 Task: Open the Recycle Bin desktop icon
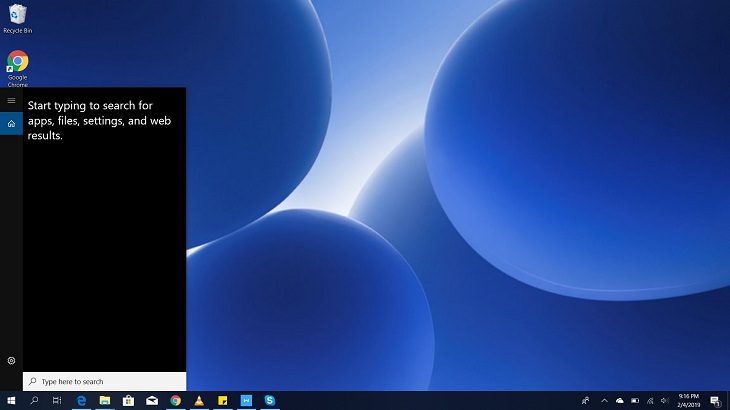(18, 19)
